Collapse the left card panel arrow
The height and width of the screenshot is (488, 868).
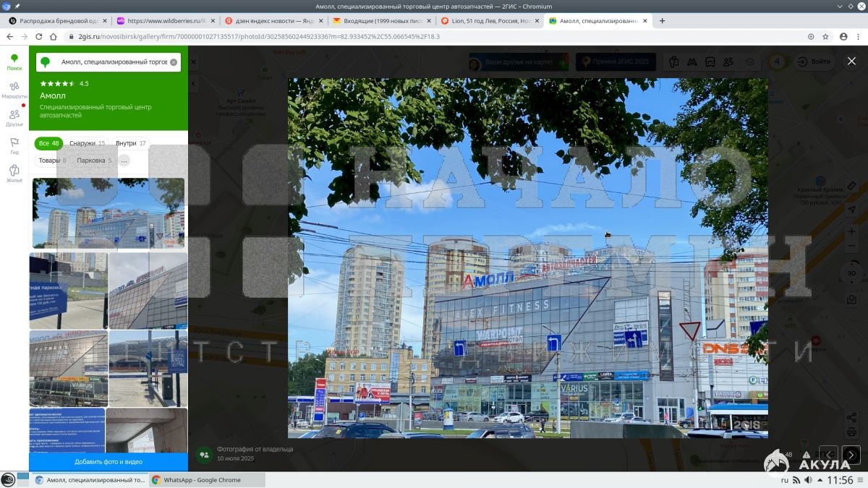point(193,84)
